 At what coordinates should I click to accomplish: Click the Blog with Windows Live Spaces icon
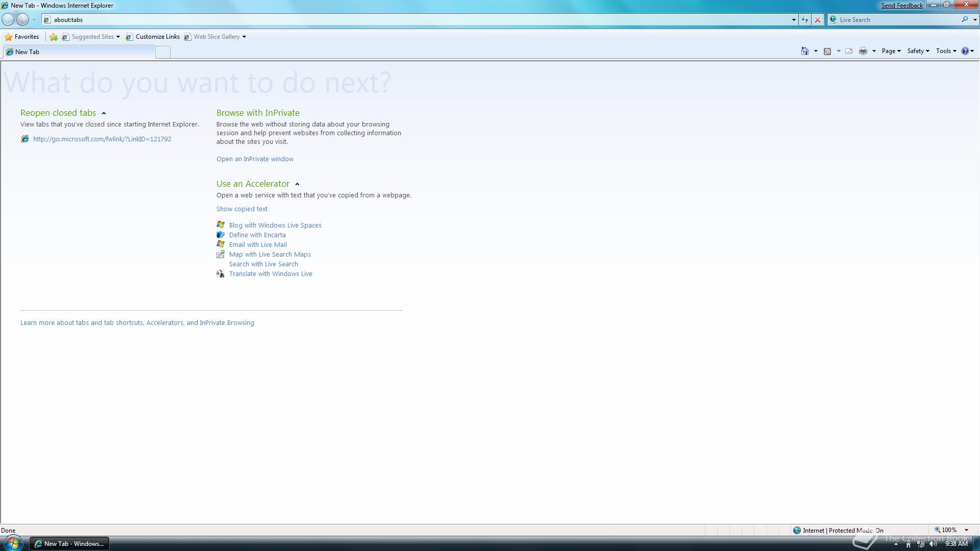tap(220, 224)
